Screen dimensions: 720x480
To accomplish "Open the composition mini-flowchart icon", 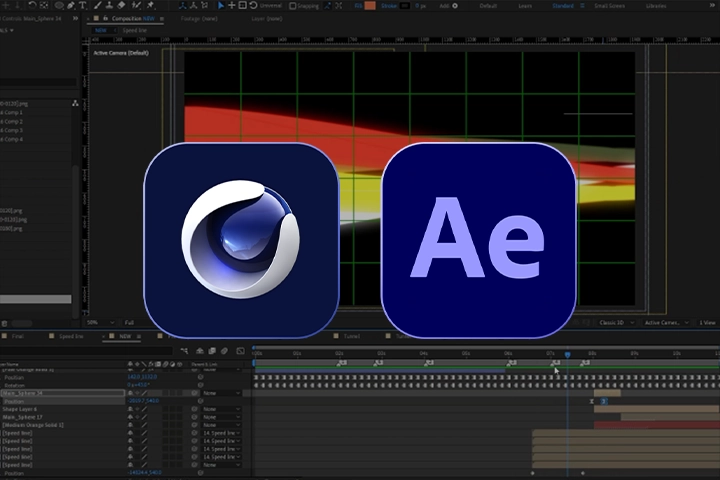I will coord(185,351).
